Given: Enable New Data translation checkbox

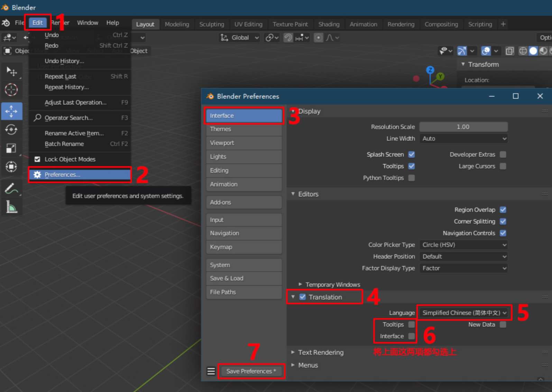Looking at the screenshot, I should [x=503, y=325].
